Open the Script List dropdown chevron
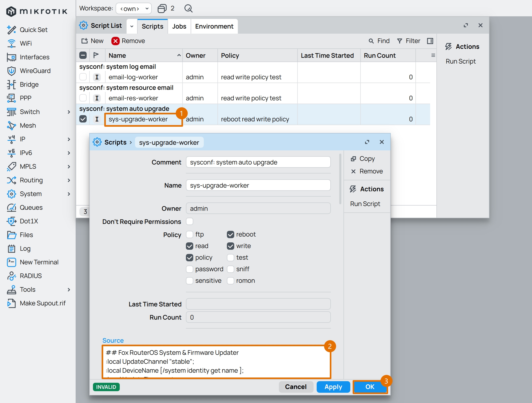The height and width of the screenshot is (403, 532). pyautogui.click(x=132, y=26)
